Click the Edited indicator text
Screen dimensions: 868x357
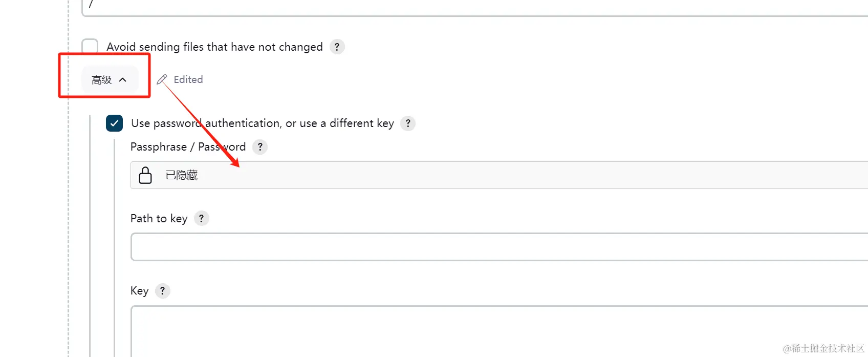[188, 79]
